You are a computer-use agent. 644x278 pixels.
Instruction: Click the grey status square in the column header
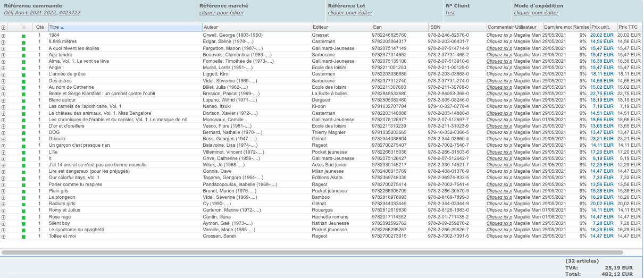pos(23,27)
